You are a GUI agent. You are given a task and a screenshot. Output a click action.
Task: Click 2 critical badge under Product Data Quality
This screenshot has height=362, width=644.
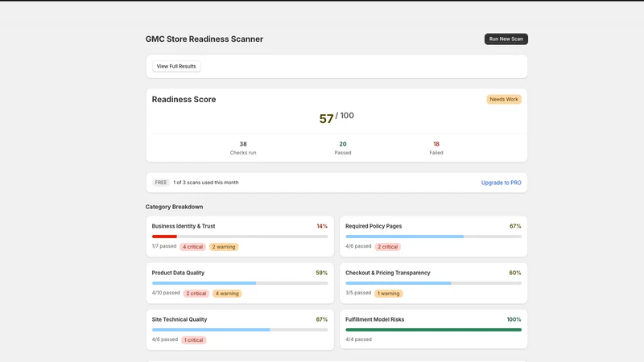(x=196, y=294)
